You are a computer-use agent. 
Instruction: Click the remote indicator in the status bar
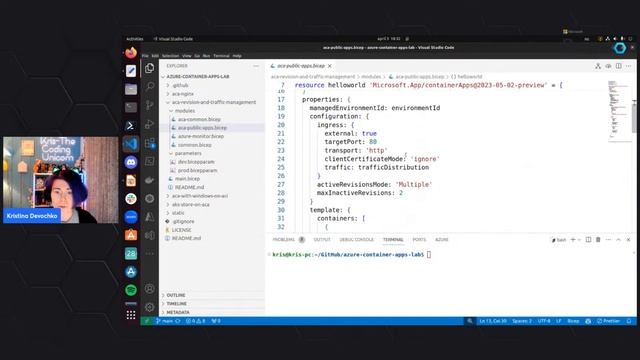click(147, 321)
